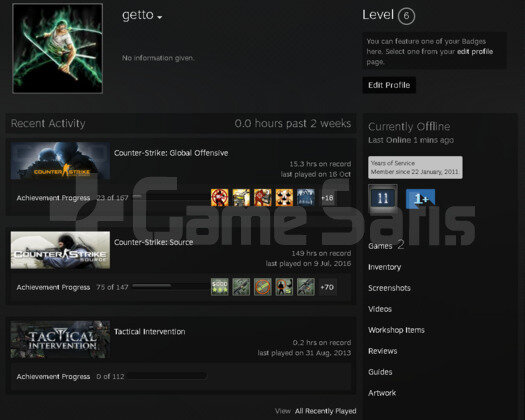Open the '11' badge icon
The image size is (525, 420).
[x=383, y=199]
